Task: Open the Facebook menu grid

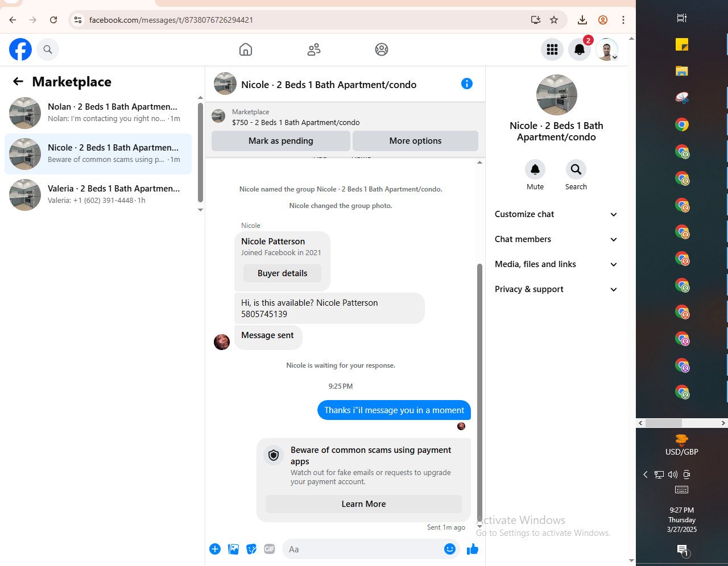Action: pos(552,49)
